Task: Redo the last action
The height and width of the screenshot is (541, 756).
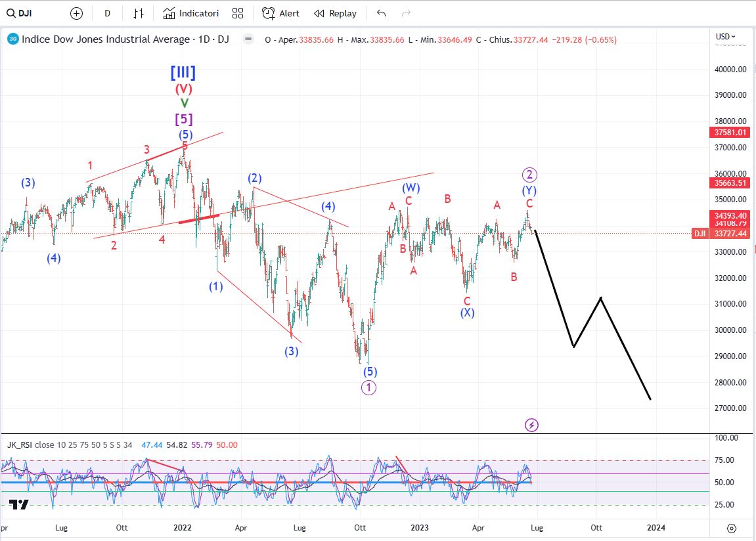Action: 406,14
